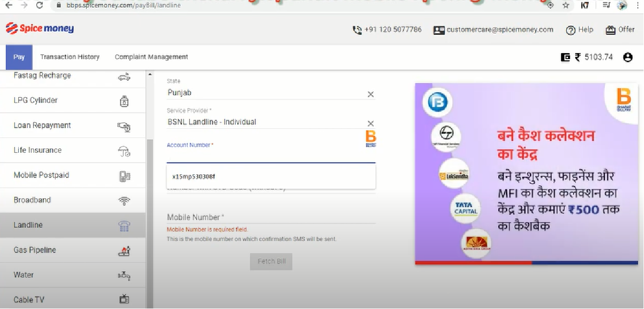The height and width of the screenshot is (309, 644).
Task: Click the confirmation SMS helper text
Action: 252,239
